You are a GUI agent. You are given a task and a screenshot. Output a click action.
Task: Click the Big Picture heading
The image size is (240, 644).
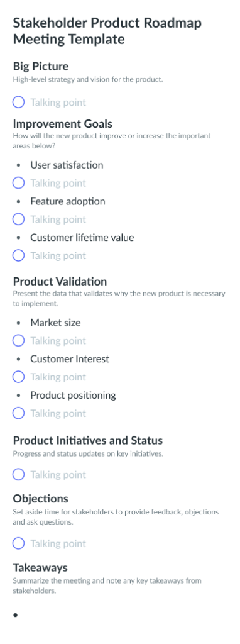pyautogui.click(x=41, y=67)
